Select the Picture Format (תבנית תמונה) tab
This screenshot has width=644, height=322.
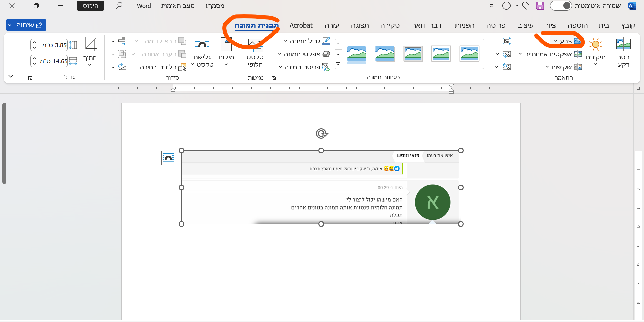point(257,25)
